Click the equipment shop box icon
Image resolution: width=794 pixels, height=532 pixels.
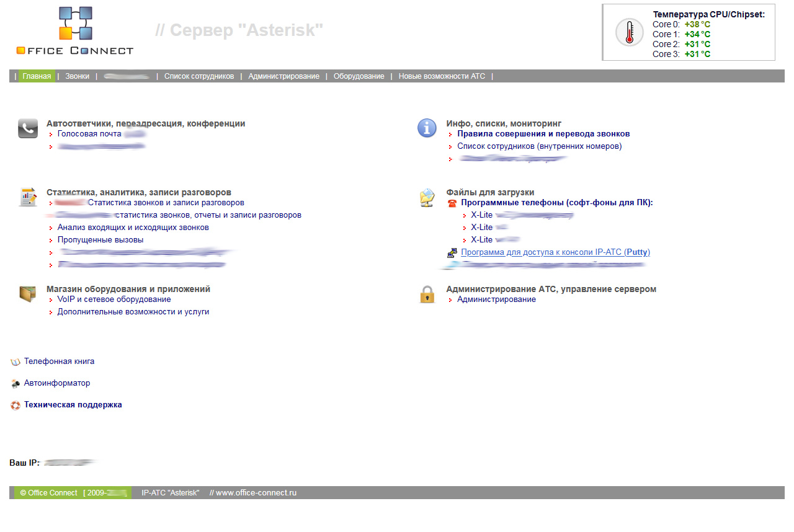[28, 293]
